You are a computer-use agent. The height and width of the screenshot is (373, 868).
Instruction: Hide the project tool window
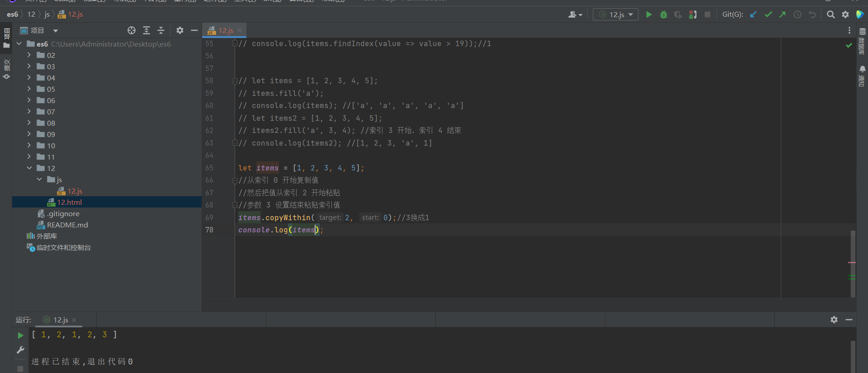tap(194, 30)
